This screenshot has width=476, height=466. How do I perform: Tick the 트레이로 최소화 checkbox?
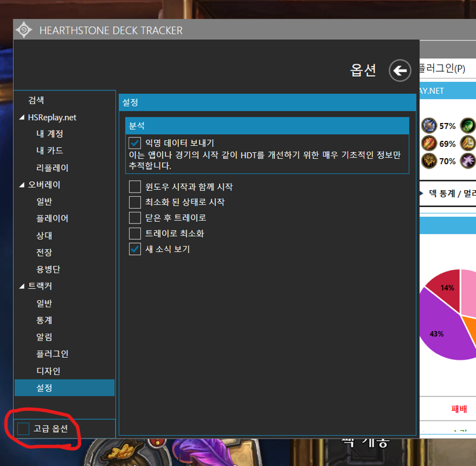[135, 234]
